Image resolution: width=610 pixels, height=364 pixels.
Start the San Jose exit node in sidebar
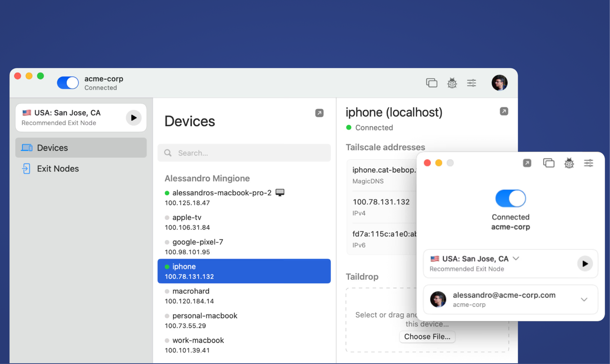pyautogui.click(x=134, y=118)
